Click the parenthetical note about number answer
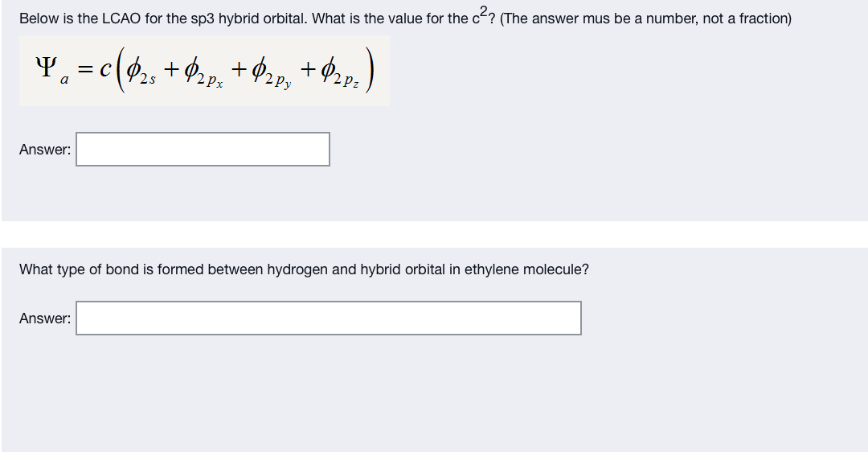Screen dimensions: 868x452 [x=645, y=18]
